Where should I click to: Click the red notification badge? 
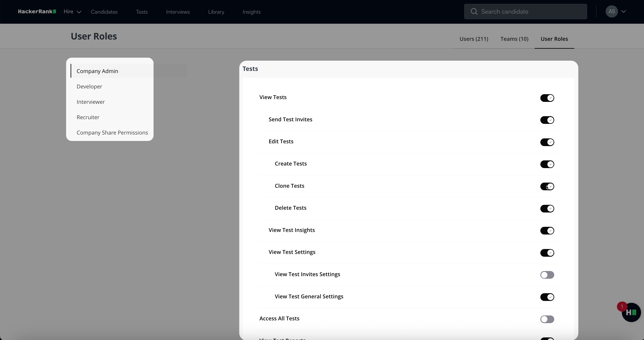(x=622, y=306)
